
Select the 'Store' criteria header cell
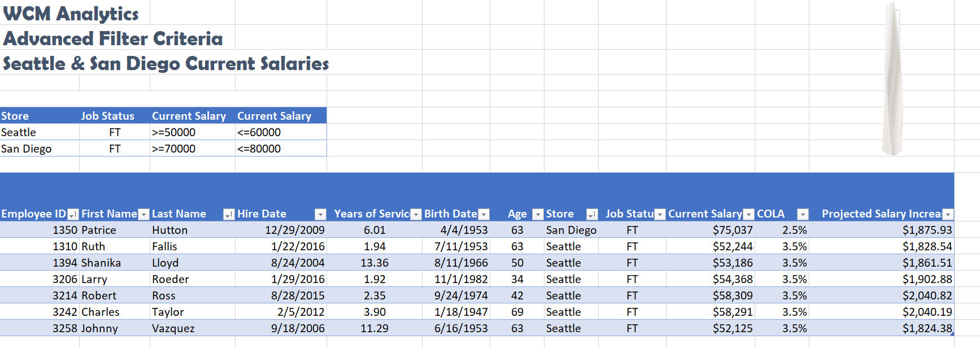coord(40,116)
